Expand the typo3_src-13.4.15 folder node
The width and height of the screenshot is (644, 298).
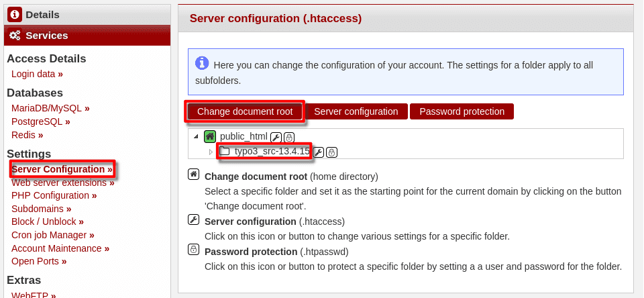211,152
